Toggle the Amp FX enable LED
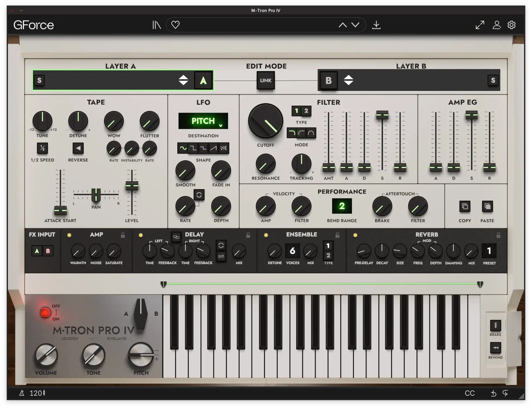 69,235
